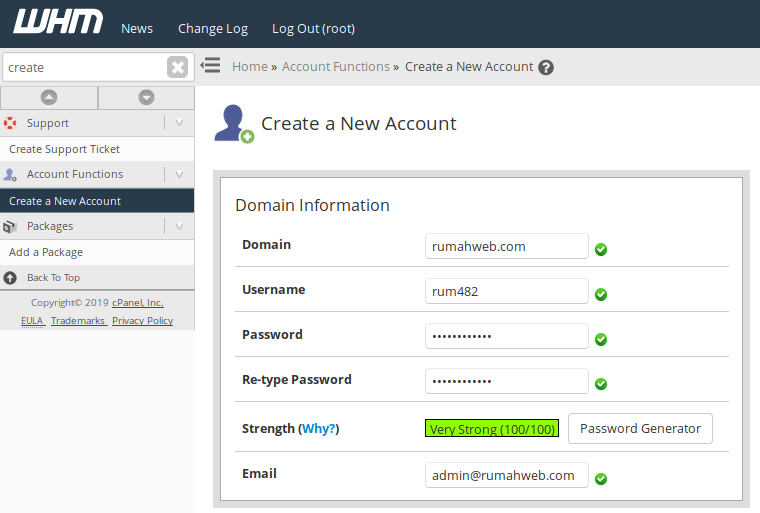
Task: Collapse the Packages section chevron
Action: pyautogui.click(x=179, y=226)
